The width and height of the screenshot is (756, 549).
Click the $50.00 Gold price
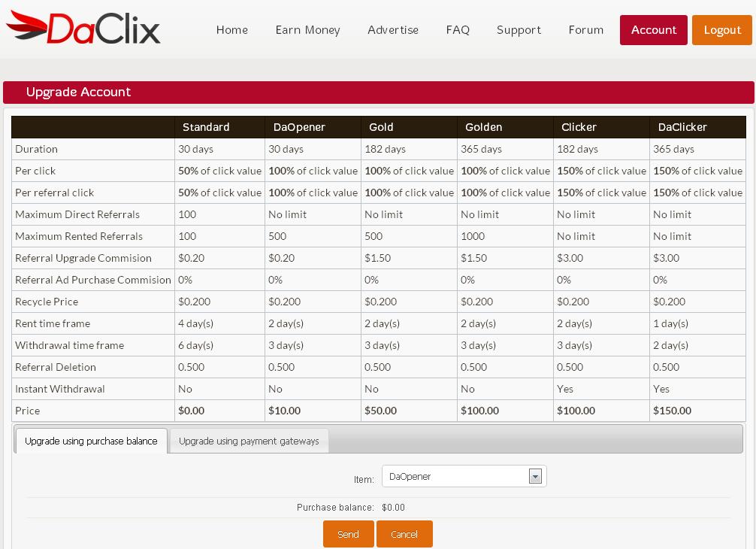(x=380, y=411)
